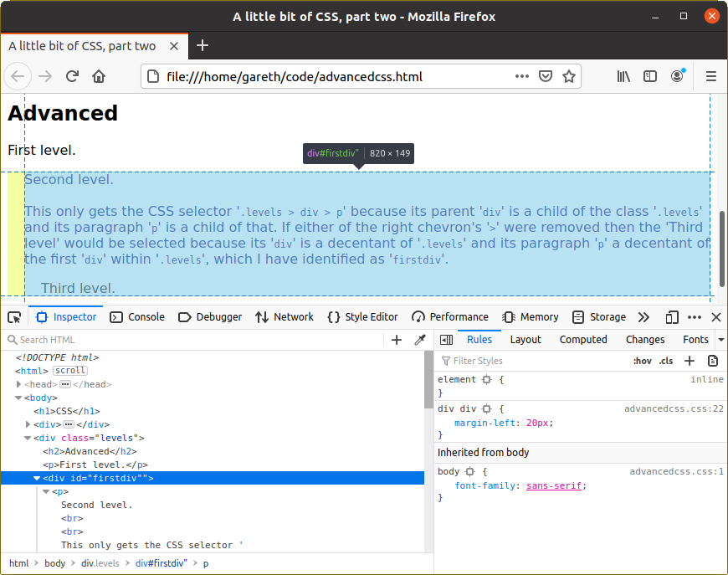Select the h2 Advanced node
This screenshot has height=575, width=728.
[x=90, y=451]
